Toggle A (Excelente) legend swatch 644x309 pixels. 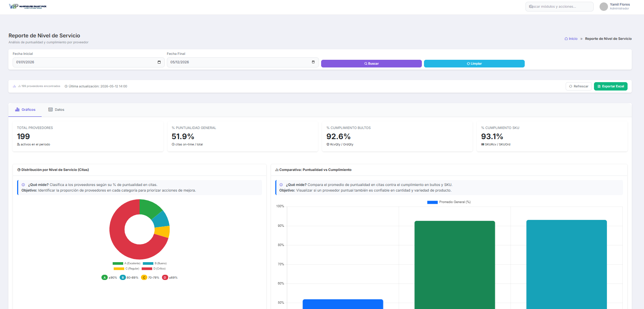118,264
